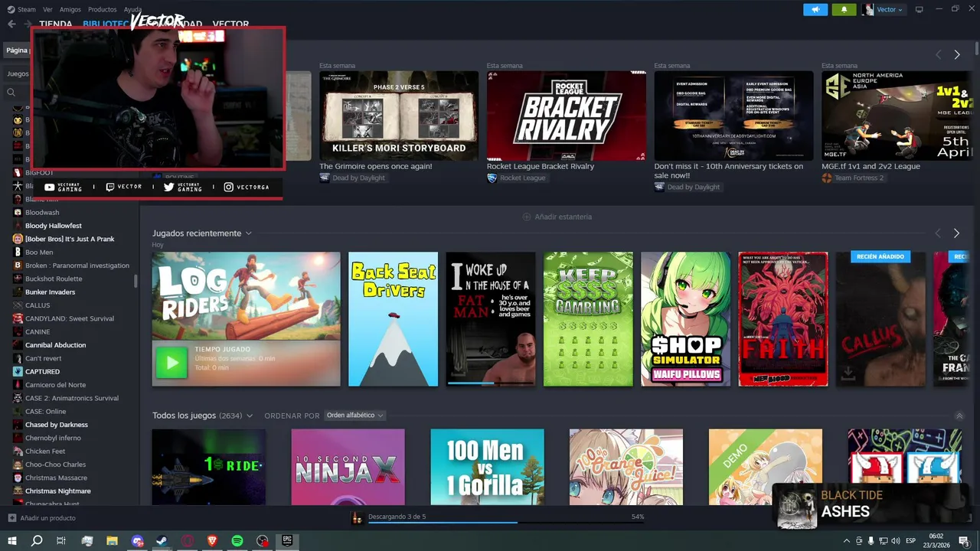The height and width of the screenshot is (551, 980).
Task: Select Chased by Darkness in the game list
Action: [x=57, y=425]
